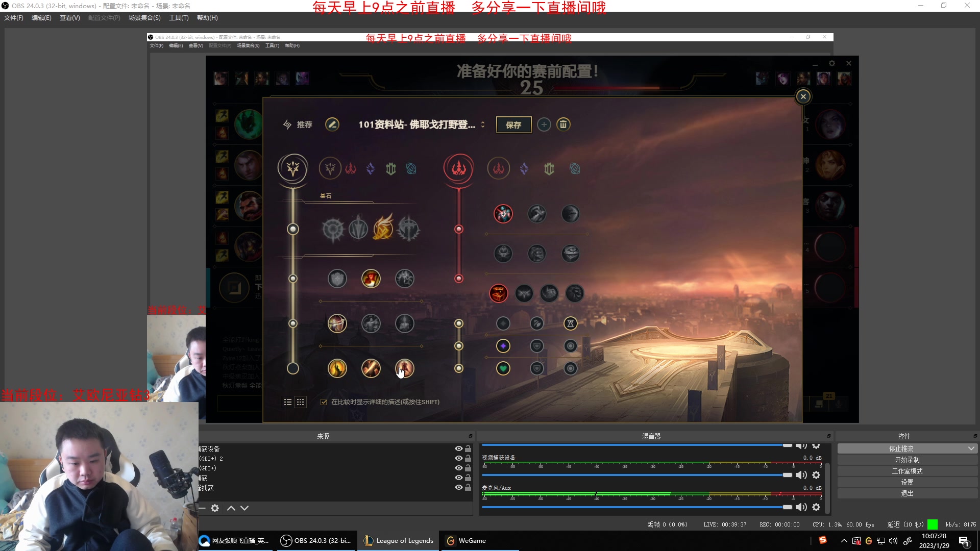Viewport: 980px width, 551px height.
Task: Select the green Health stat shard
Action: (503, 368)
